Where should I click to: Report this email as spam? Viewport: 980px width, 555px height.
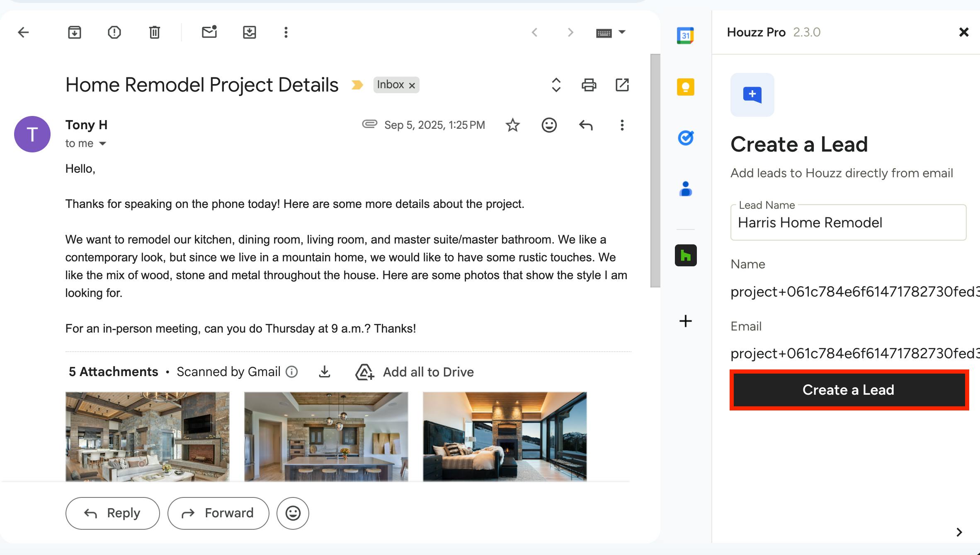[114, 32]
